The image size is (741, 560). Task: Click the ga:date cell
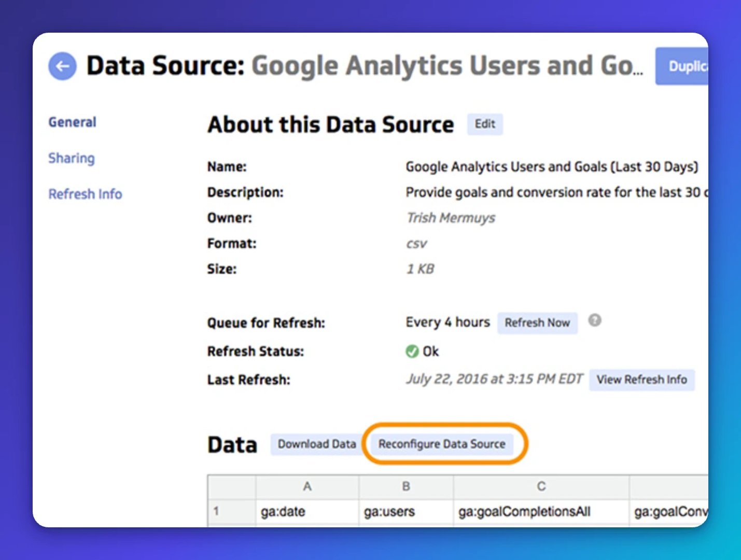(307, 512)
